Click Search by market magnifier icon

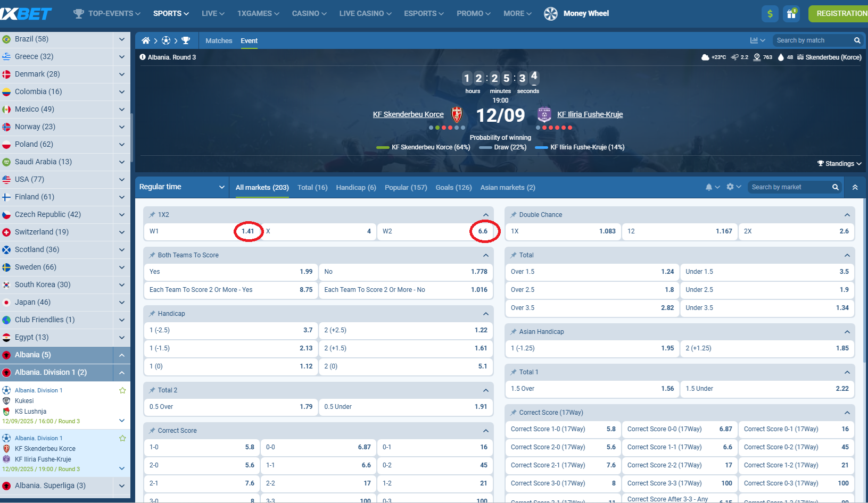[x=836, y=187]
